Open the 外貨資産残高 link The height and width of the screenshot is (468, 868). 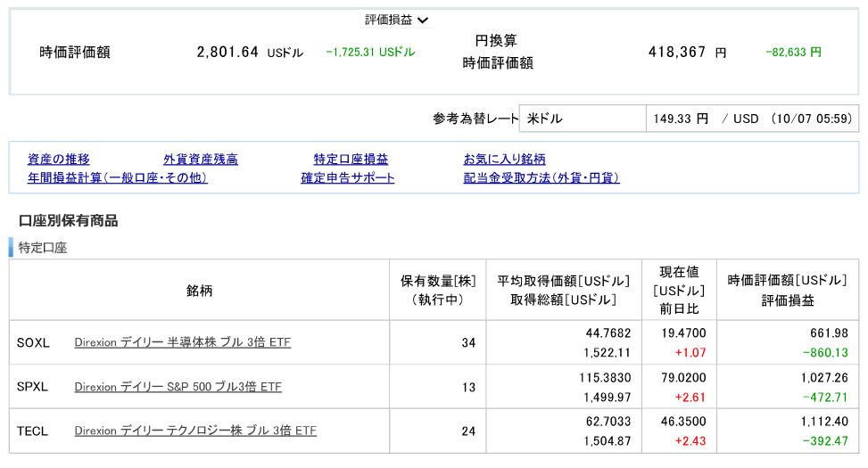pos(201,160)
